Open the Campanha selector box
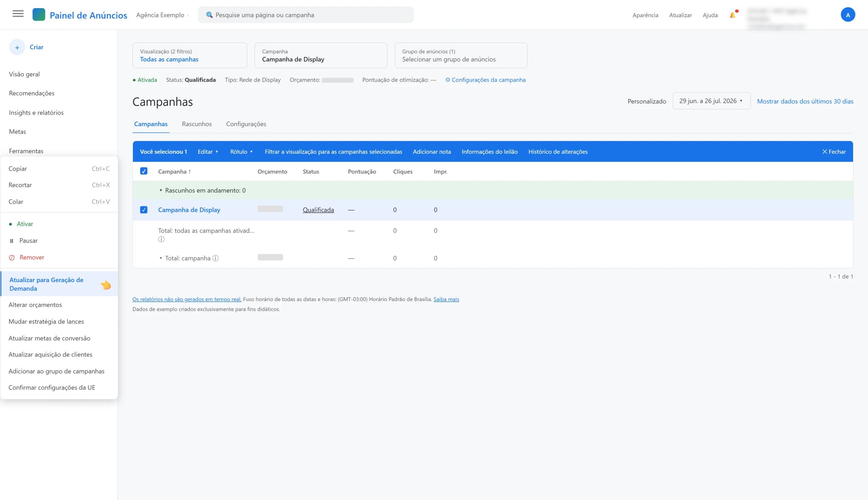 point(320,55)
